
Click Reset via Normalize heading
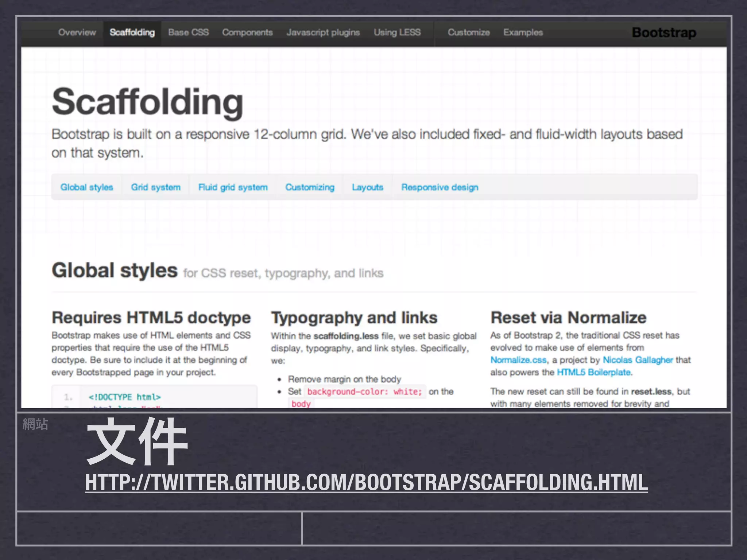(568, 318)
